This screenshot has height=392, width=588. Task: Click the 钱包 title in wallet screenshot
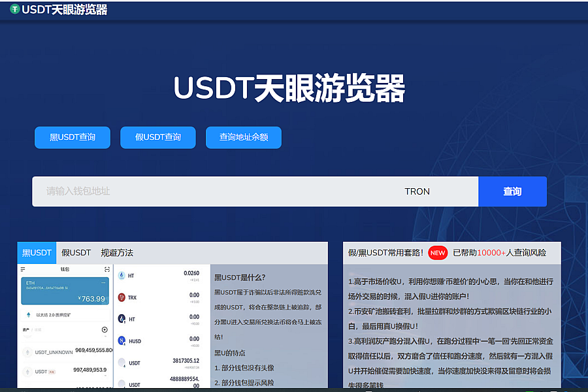pyautogui.click(x=65, y=269)
